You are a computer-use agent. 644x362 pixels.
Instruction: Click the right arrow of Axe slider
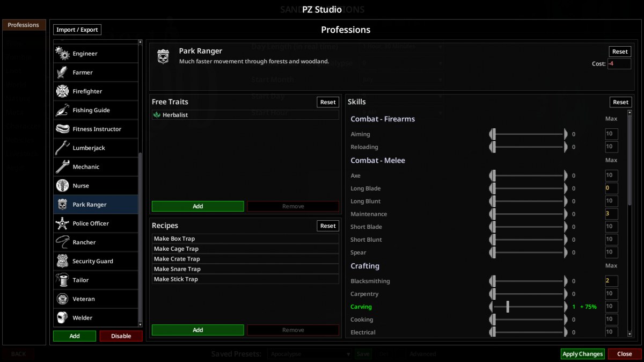tap(566, 176)
